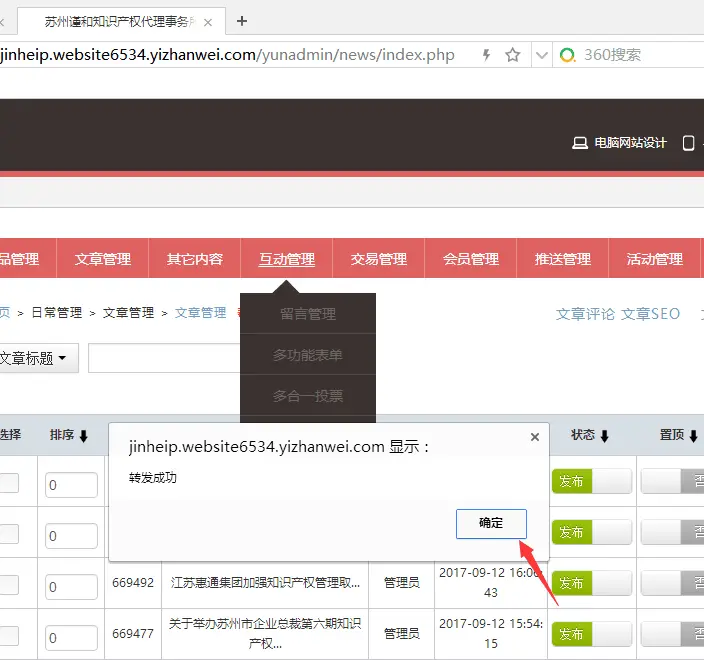Close the 苏州谨和知识产权 browser tab
The height and width of the screenshot is (660, 704).
pos(208,22)
